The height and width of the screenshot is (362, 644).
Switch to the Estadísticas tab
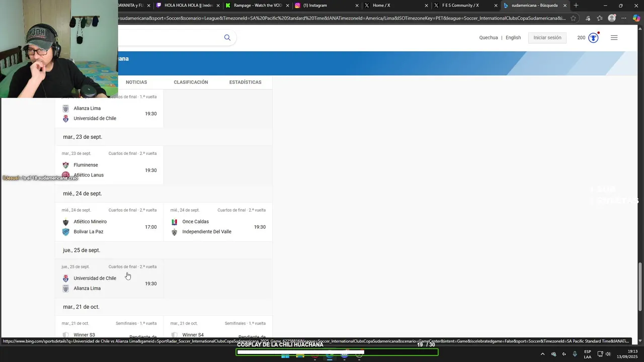[245, 82]
